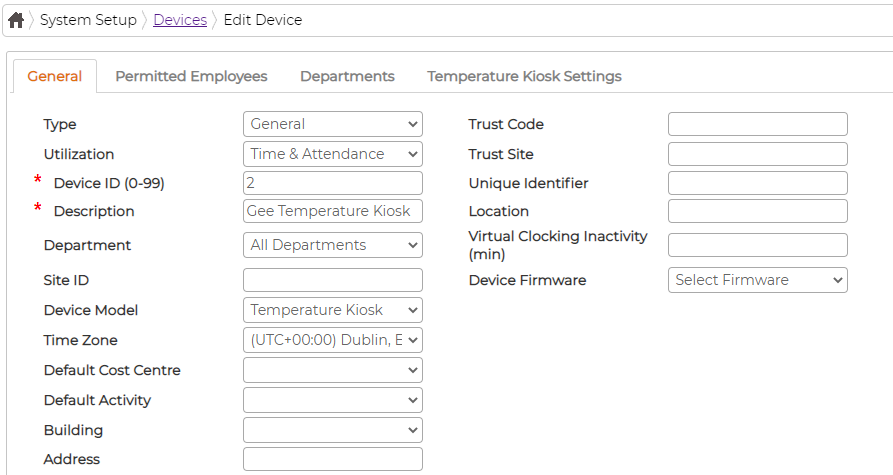Viewport: 893px width, 475px height.
Task: Click the Unique Identifier field
Action: (x=757, y=183)
